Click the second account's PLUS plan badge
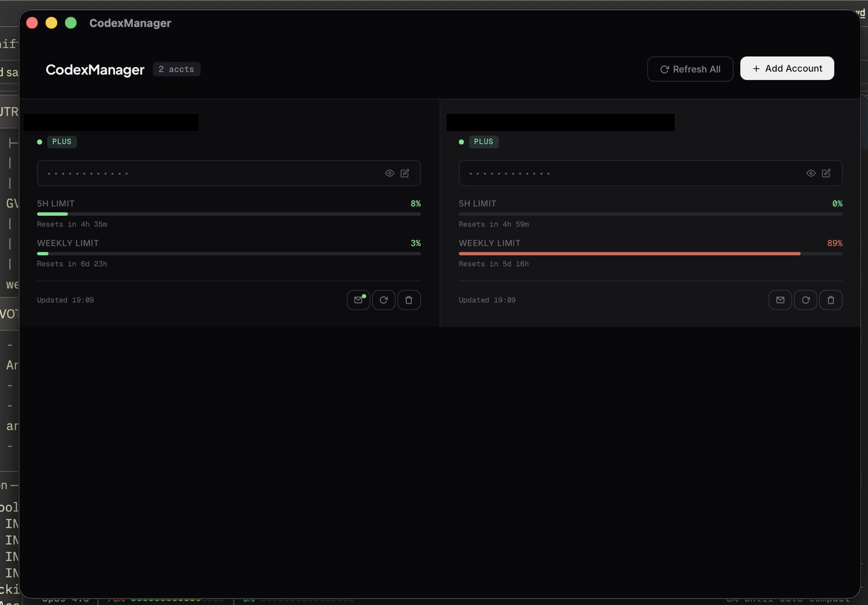This screenshot has width=868, height=605. (x=483, y=141)
